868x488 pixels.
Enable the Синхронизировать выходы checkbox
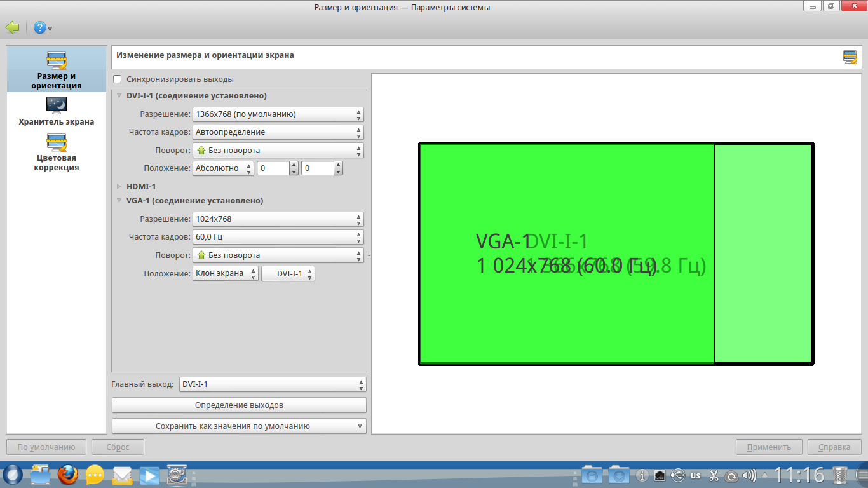click(x=117, y=79)
